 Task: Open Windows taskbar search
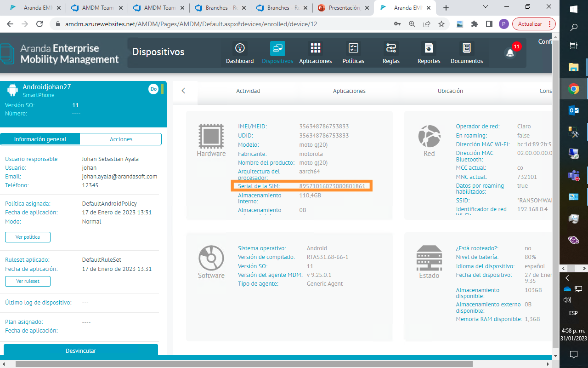(574, 28)
